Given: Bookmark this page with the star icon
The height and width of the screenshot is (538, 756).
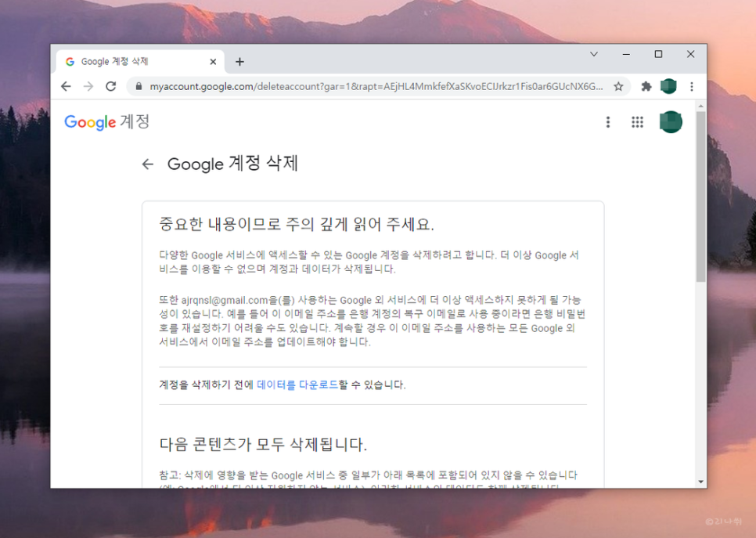Looking at the screenshot, I should coord(617,87).
